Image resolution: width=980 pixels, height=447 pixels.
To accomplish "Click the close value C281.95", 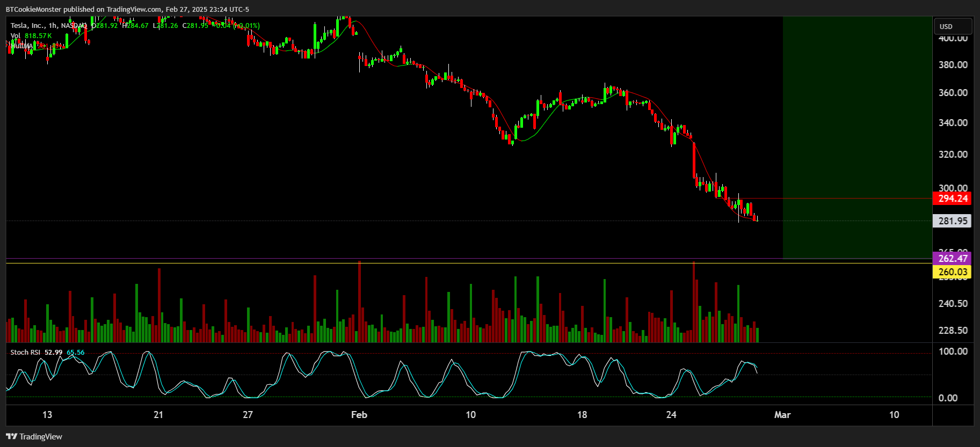I will (x=195, y=25).
